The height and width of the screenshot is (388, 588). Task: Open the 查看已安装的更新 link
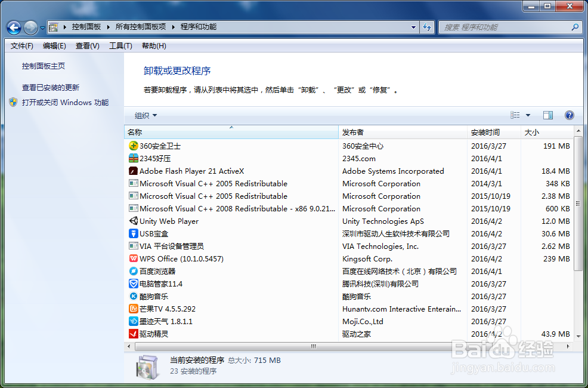51,87
